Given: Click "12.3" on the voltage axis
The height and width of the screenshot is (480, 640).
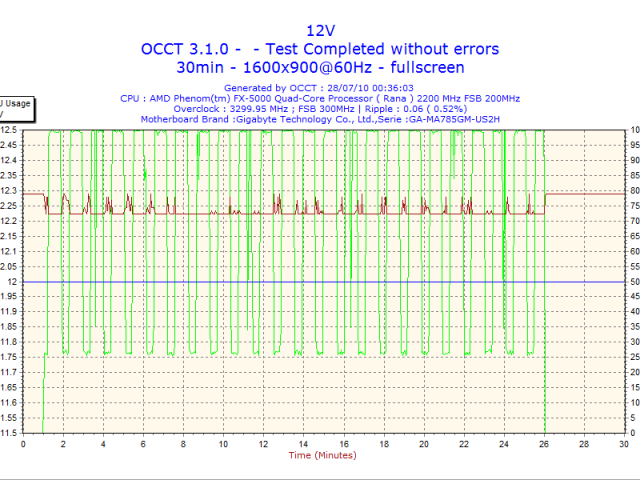Looking at the screenshot, I should (8, 191).
